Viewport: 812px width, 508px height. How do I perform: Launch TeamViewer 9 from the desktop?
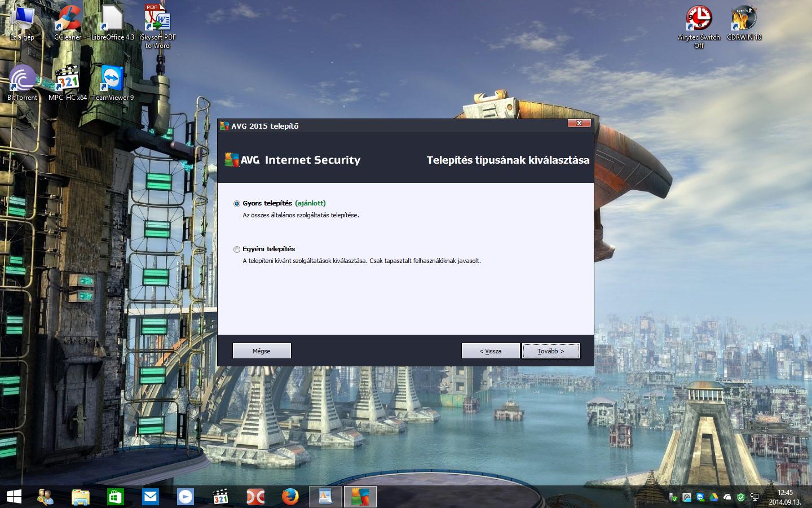[x=113, y=83]
